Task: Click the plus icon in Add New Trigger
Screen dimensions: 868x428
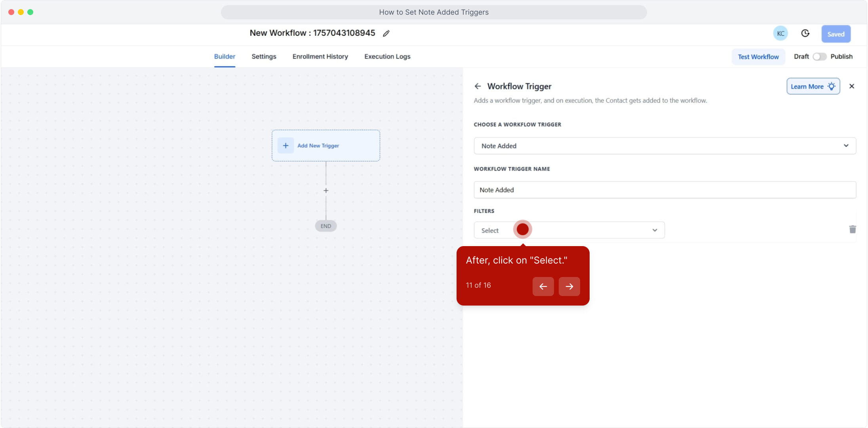Action: click(x=286, y=145)
